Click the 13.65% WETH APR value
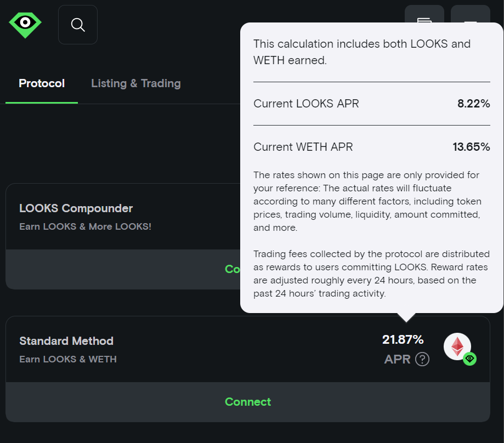504x443 pixels. pyautogui.click(x=471, y=147)
